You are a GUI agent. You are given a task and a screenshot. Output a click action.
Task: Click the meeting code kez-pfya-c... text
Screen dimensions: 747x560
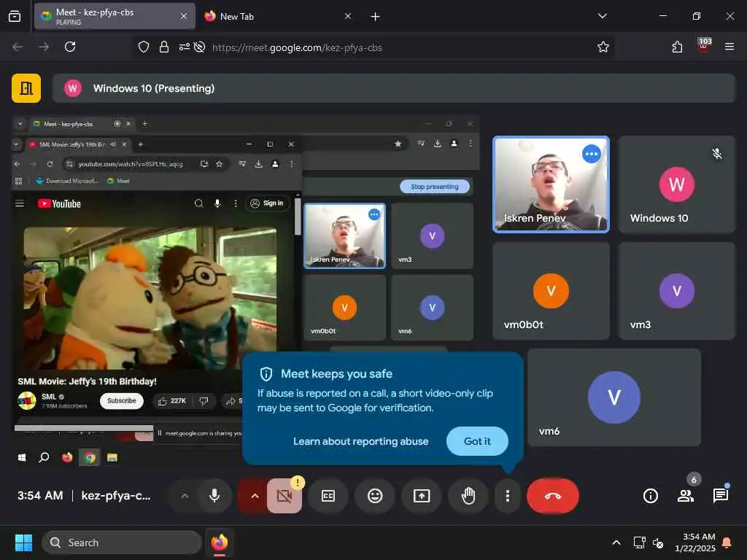click(x=116, y=496)
